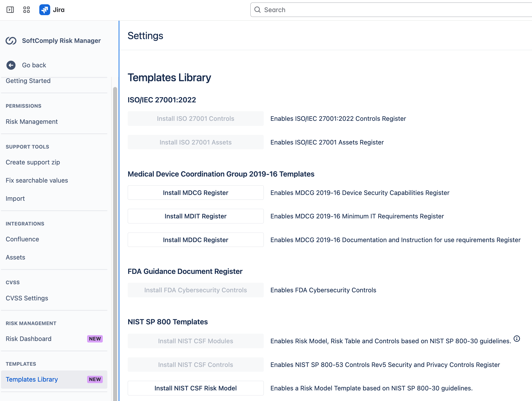Click Medical Device Coordination Group heading
The height and width of the screenshot is (401, 532).
pos(221,174)
